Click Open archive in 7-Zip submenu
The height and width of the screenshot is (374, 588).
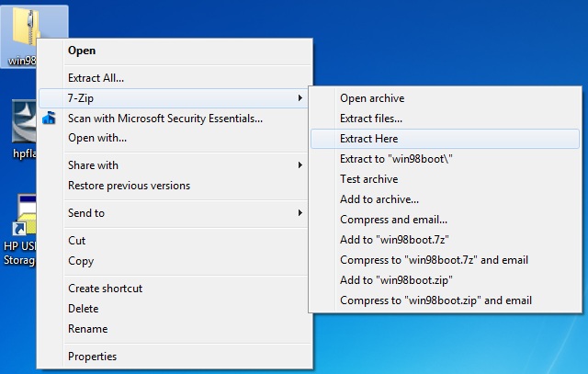pos(445,98)
